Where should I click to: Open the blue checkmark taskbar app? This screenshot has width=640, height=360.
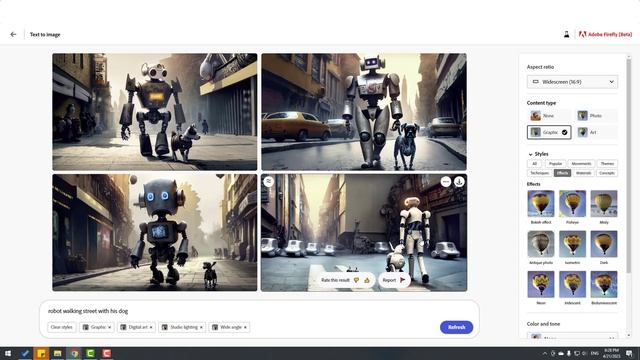point(25,353)
